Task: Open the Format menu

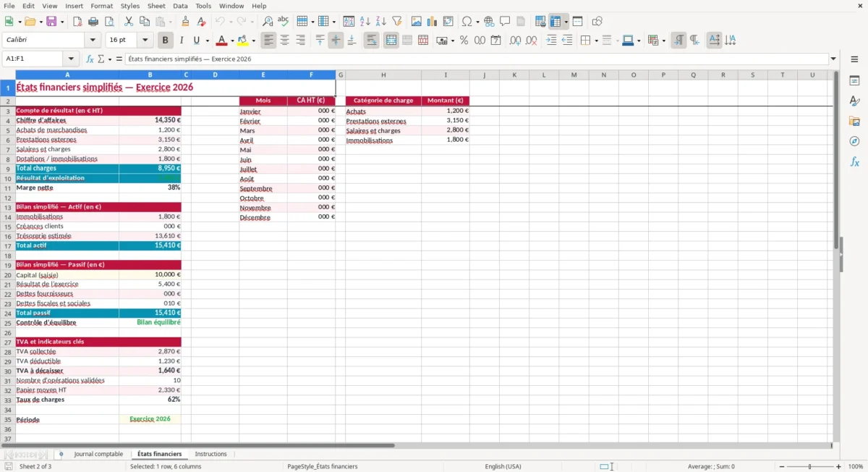Action: tap(102, 6)
